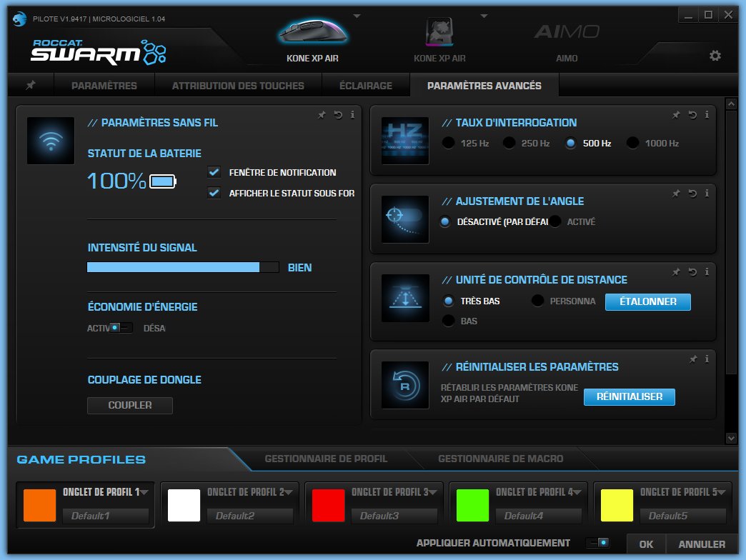The width and height of the screenshot is (746, 560).
Task: Click the Étalonner button
Action: (647, 302)
